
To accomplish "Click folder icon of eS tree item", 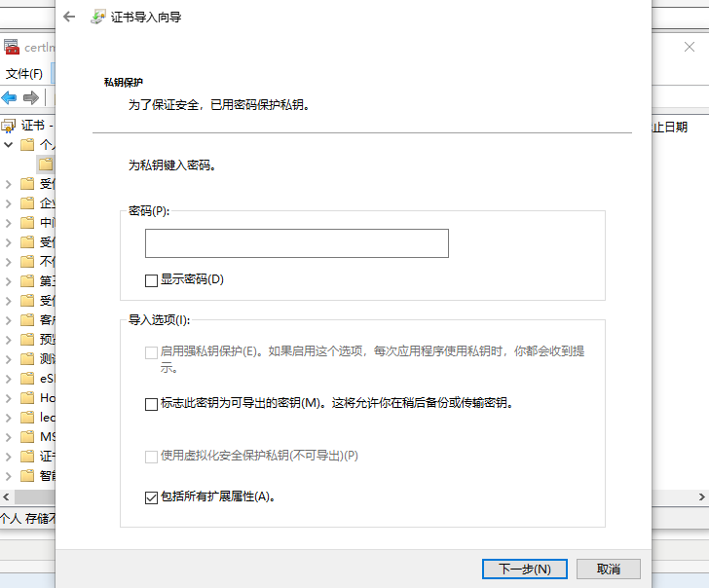I will click(x=27, y=379).
